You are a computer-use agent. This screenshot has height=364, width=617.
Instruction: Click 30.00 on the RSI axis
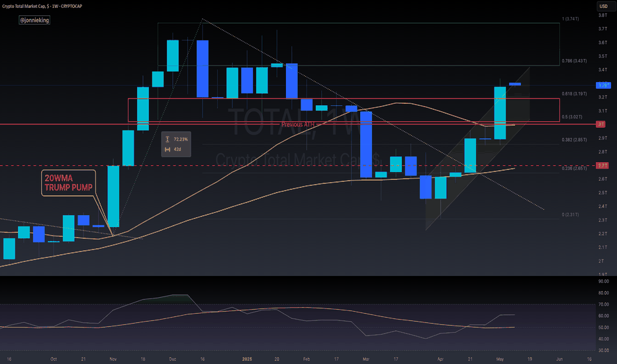point(603,351)
